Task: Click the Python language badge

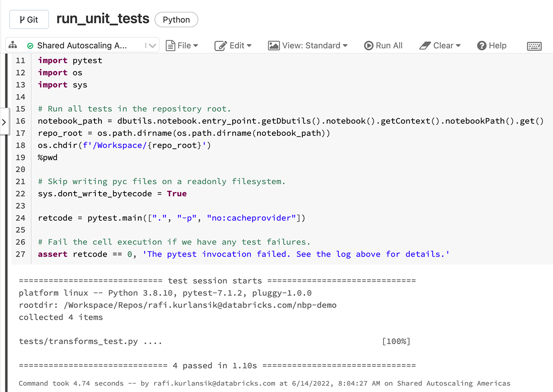Action: click(176, 20)
